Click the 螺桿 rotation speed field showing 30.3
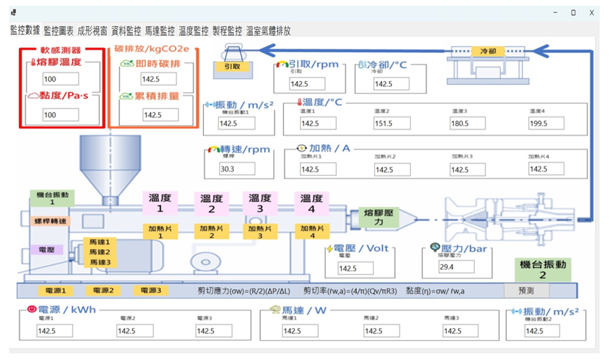Viewport: 612px width, 364px height. click(x=237, y=169)
